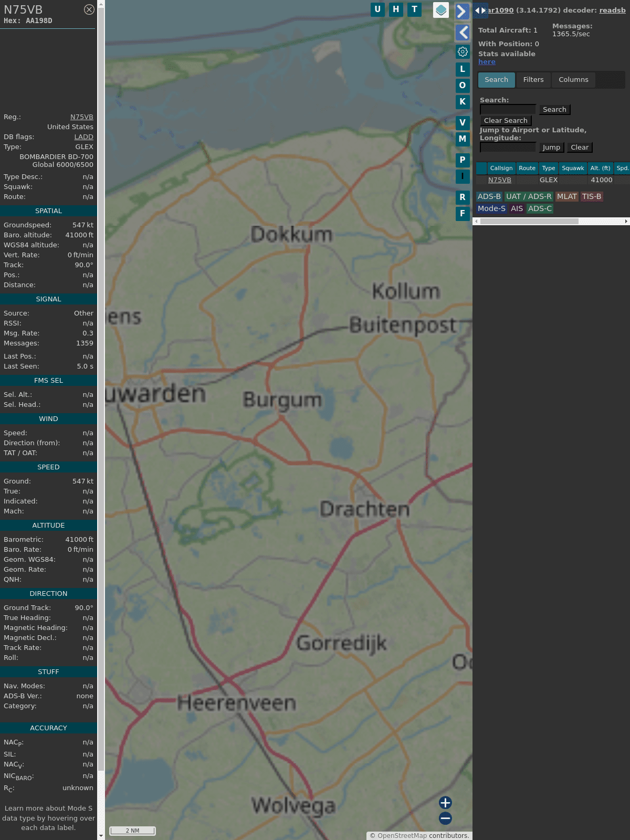
Task: Open the LADD DB flags link
Action: pyautogui.click(x=84, y=137)
